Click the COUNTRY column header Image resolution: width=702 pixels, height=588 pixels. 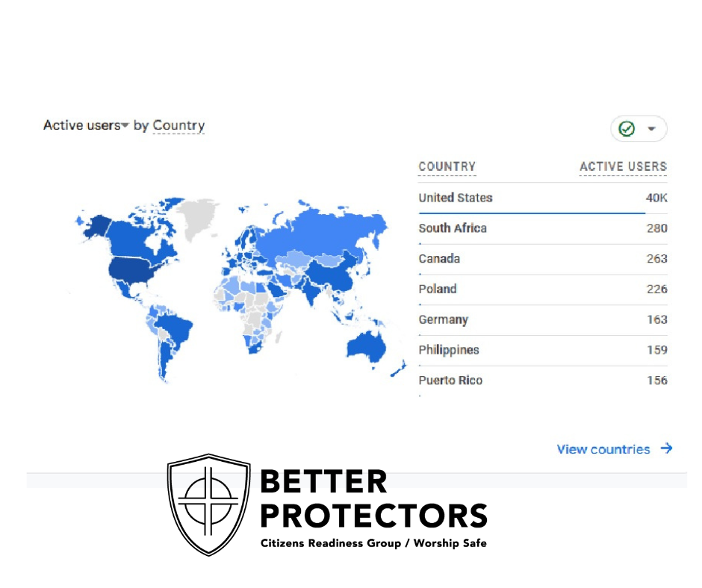447,167
